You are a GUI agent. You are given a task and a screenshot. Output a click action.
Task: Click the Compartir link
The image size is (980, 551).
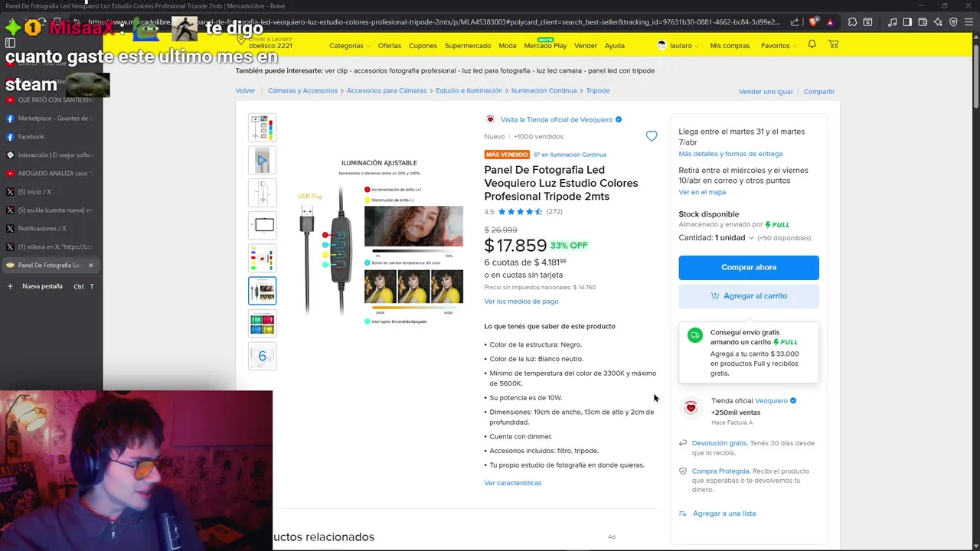[819, 91]
